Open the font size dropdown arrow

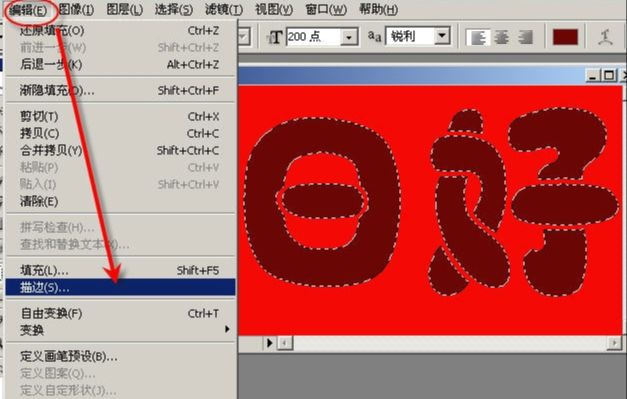coord(349,37)
